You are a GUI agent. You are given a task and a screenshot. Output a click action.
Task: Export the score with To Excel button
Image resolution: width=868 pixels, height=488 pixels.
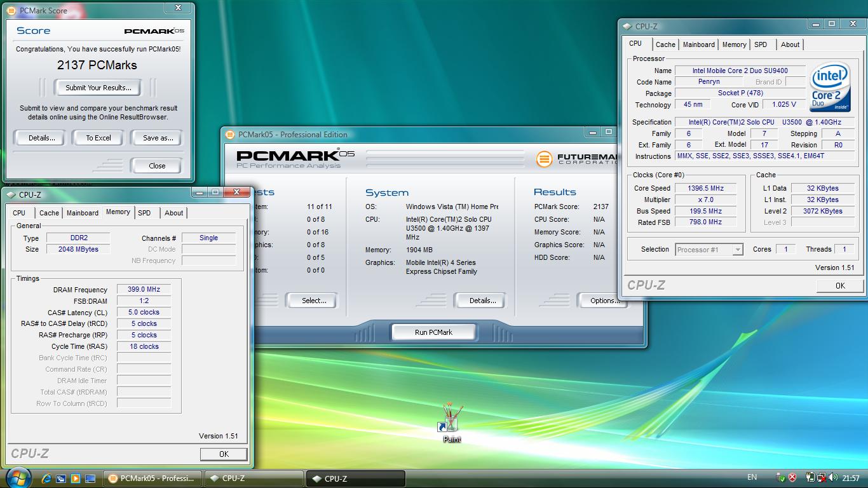98,138
